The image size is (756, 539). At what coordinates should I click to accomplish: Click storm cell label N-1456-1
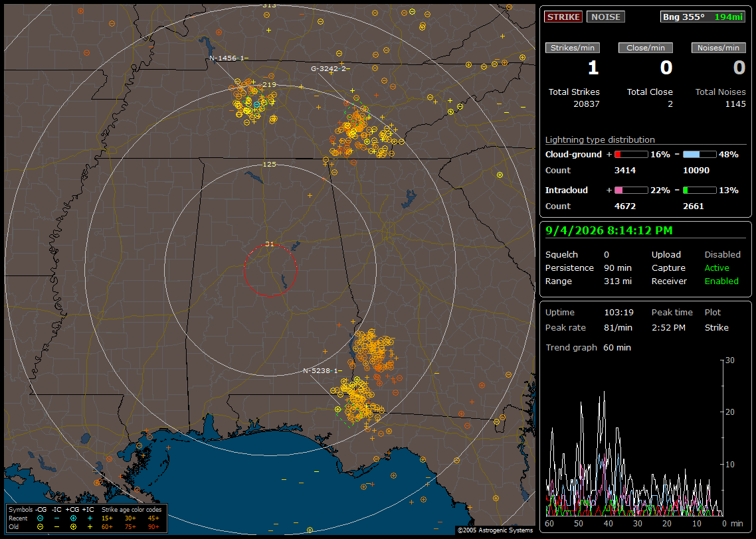(x=227, y=58)
